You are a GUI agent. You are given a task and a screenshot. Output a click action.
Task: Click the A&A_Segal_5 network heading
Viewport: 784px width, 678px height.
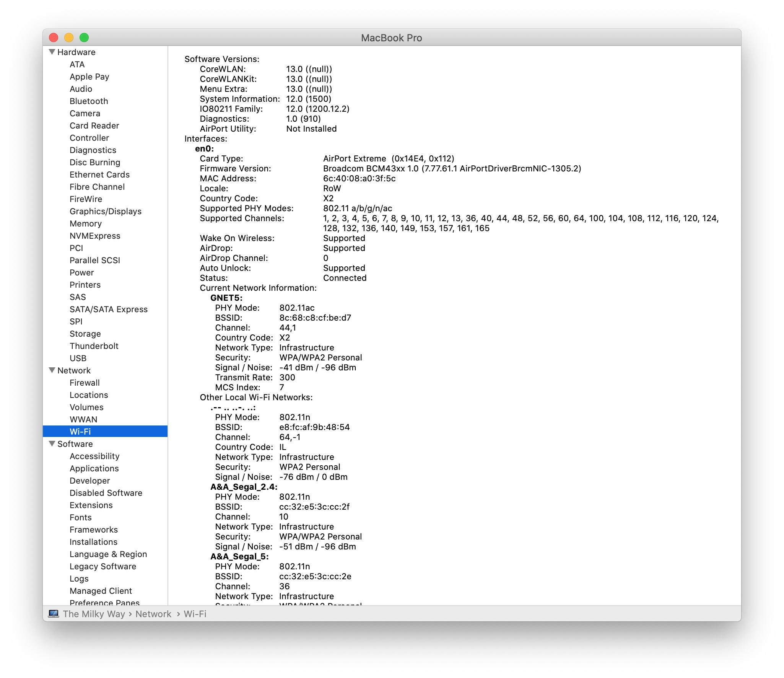239,556
